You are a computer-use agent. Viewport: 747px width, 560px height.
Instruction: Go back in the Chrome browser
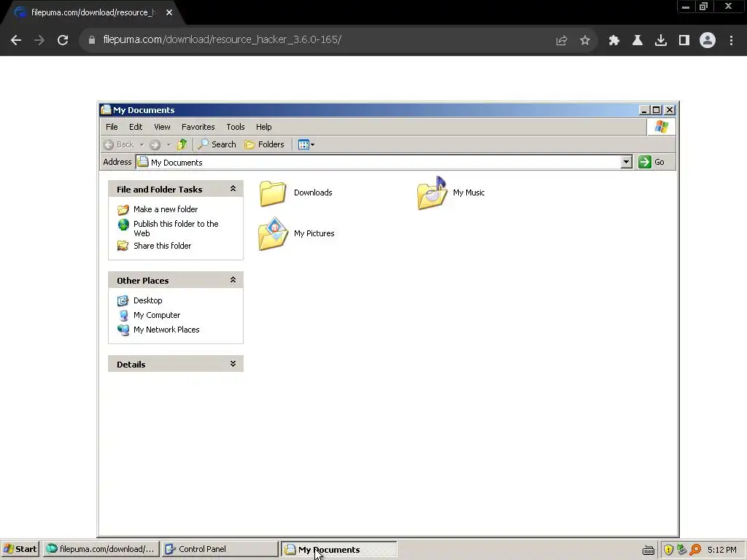[16, 40]
